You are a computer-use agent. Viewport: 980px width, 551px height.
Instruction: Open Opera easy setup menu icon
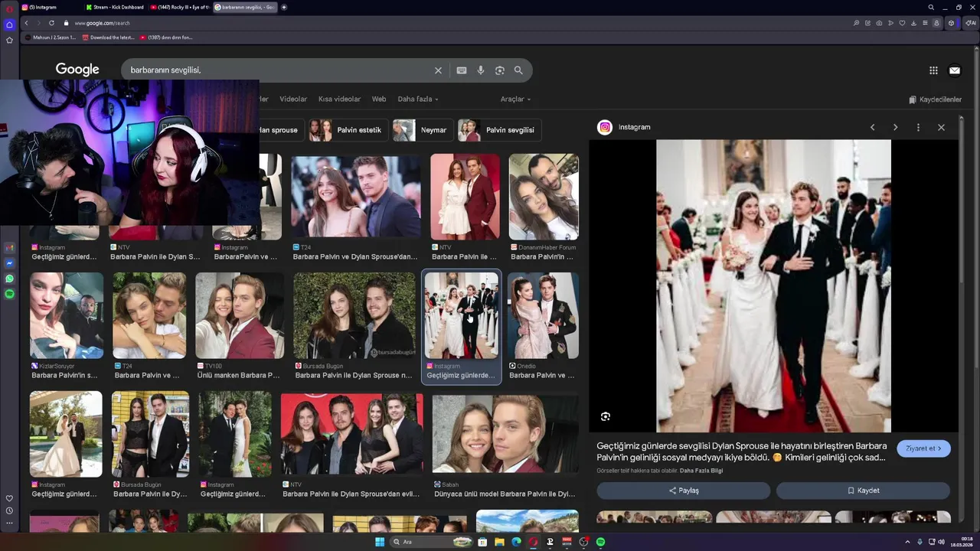[925, 23]
